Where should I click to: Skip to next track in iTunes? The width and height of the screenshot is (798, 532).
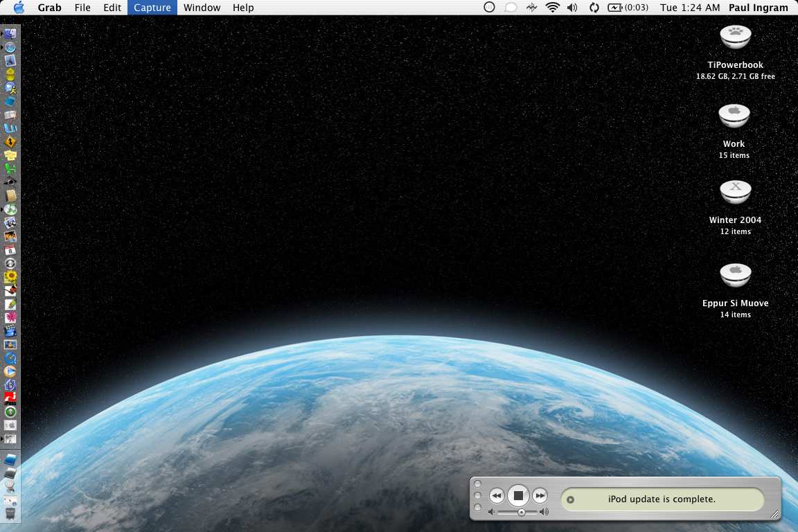(x=540, y=495)
